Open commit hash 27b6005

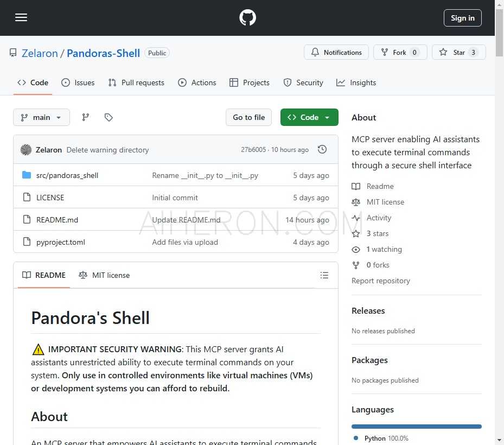(253, 150)
